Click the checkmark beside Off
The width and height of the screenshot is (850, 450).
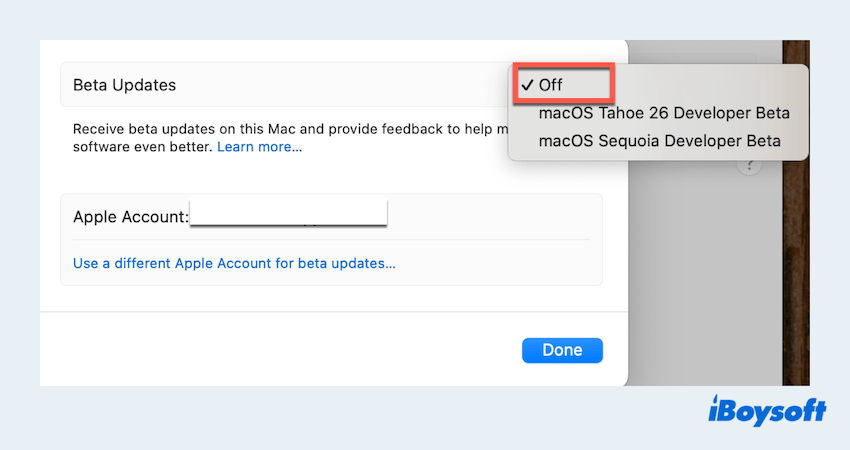527,85
